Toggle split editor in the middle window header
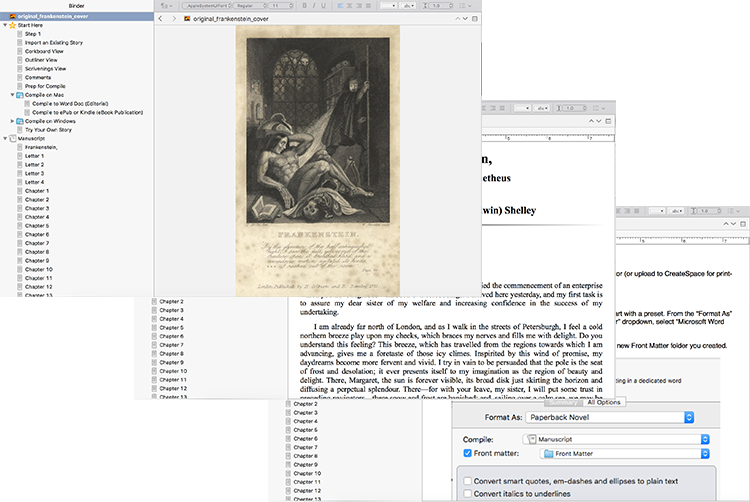This screenshot has width=750, height=502. (x=608, y=121)
